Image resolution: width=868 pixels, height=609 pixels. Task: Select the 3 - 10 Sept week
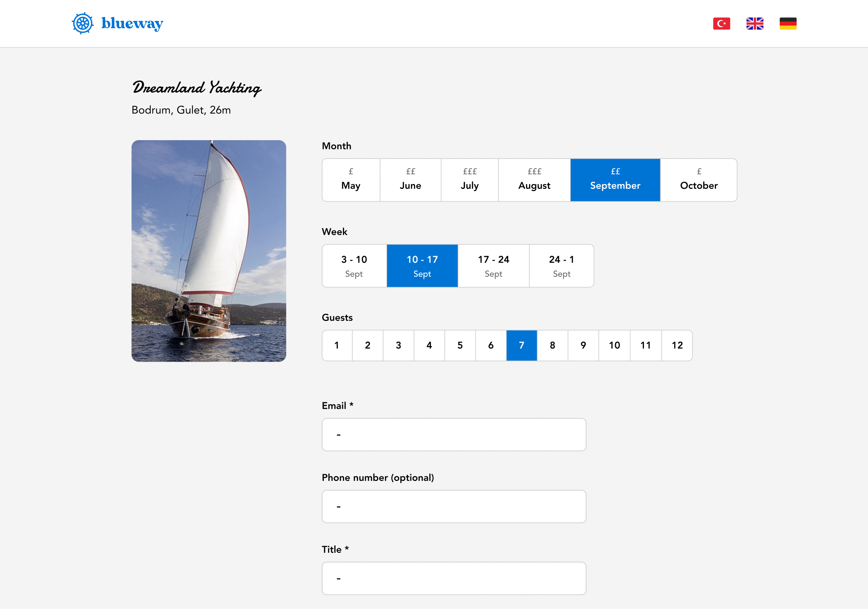354,266
